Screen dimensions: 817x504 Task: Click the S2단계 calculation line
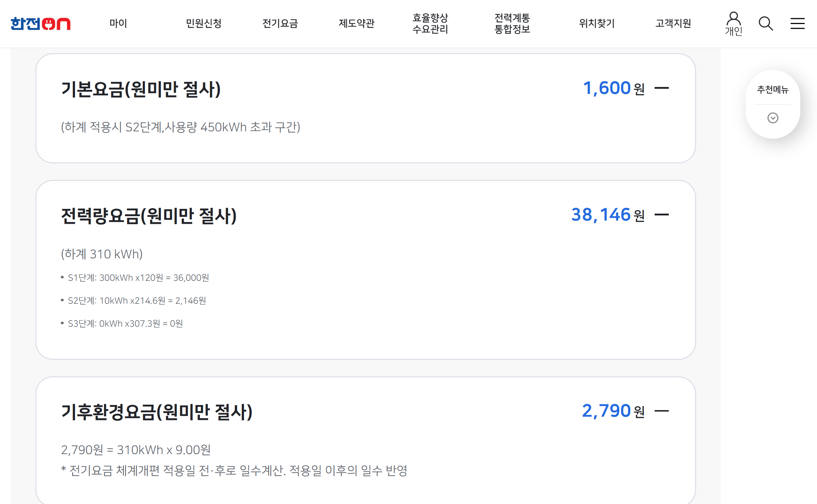click(x=137, y=300)
